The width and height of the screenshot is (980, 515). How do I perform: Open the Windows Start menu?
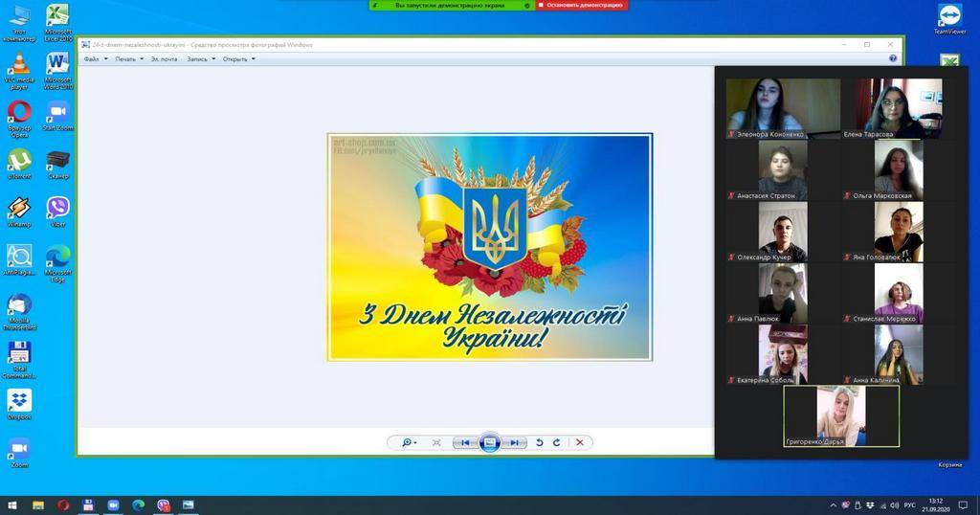[12, 505]
